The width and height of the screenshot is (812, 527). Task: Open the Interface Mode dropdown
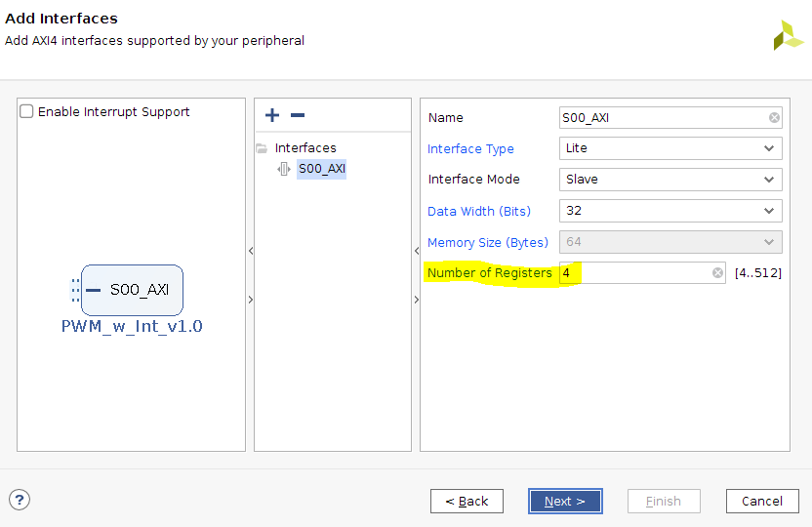tap(670, 180)
